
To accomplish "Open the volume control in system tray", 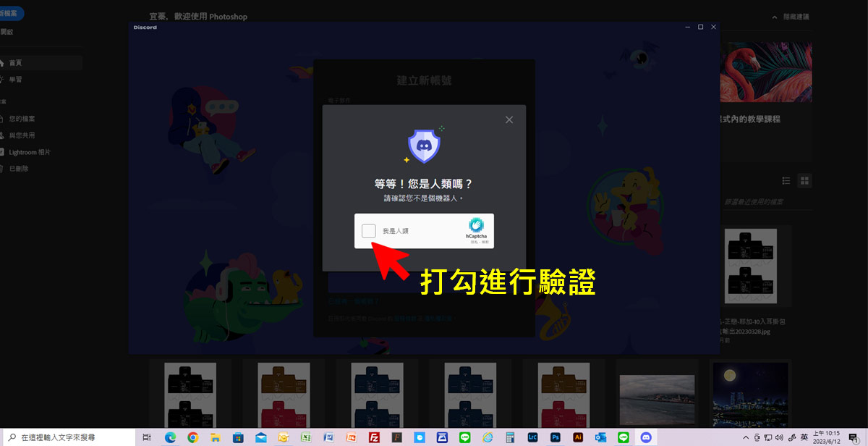I will click(780, 437).
